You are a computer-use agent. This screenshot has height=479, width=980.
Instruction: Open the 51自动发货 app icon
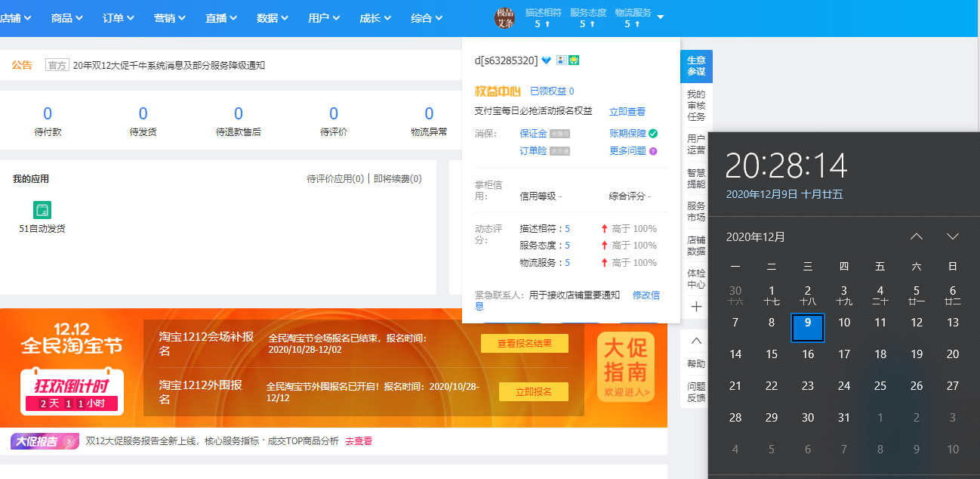42,211
